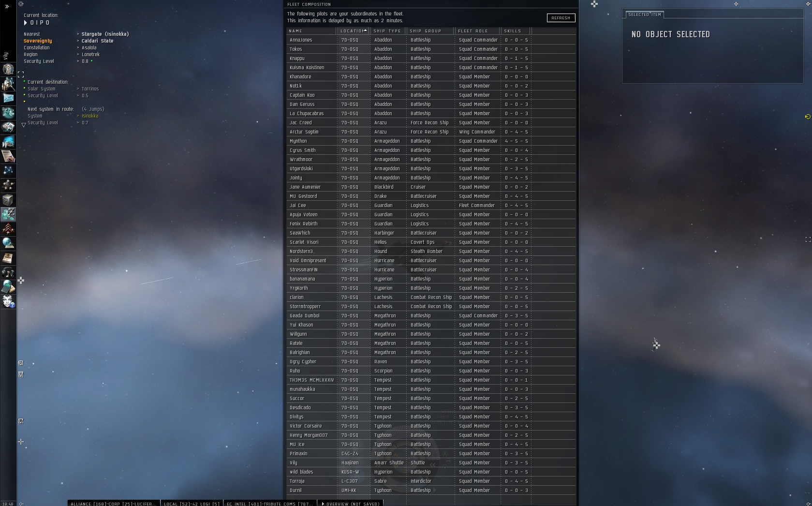
Task: Open the star Map icon
Action: [8, 171]
